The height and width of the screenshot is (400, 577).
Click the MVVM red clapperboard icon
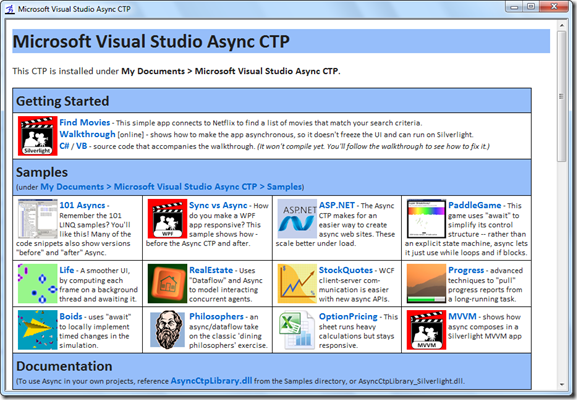point(426,330)
